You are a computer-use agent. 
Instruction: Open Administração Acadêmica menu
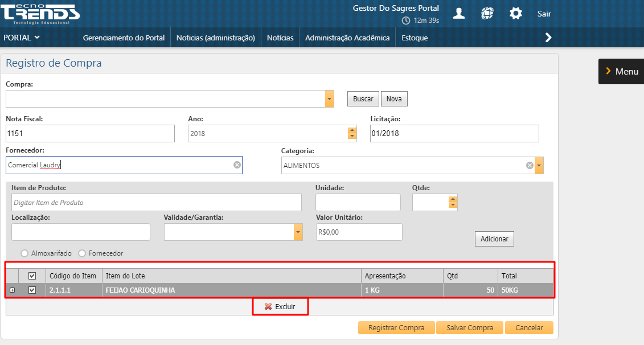(347, 38)
